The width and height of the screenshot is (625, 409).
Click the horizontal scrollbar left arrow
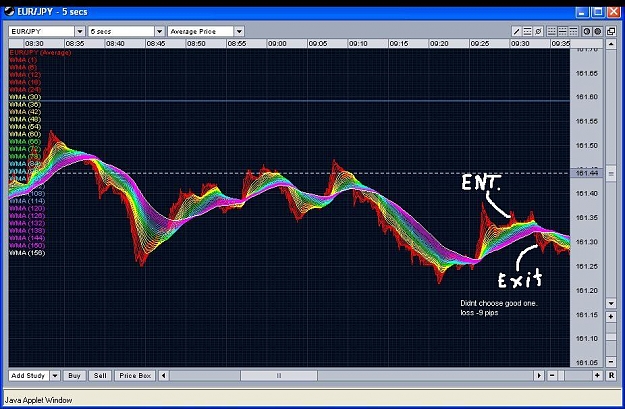(163, 376)
